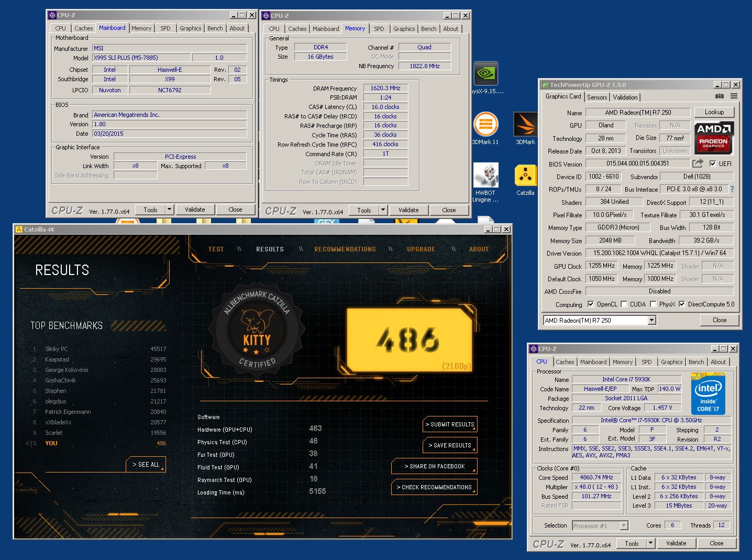The height and width of the screenshot is (560, 752).
Task: Click the Kitty Certified badge in Catzilla
Action: click(257, 330)
